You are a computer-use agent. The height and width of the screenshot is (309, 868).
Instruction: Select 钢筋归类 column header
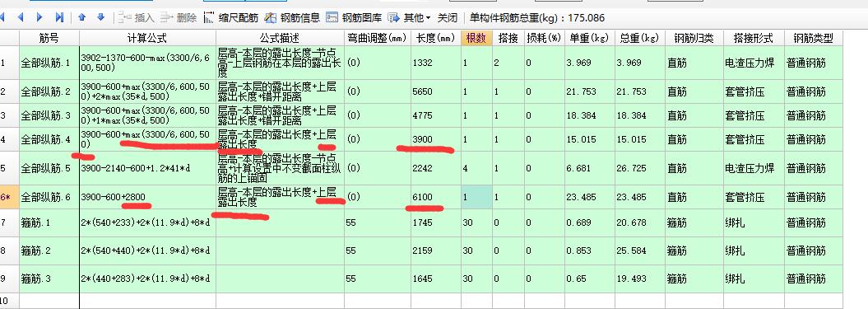click(694, 38)
